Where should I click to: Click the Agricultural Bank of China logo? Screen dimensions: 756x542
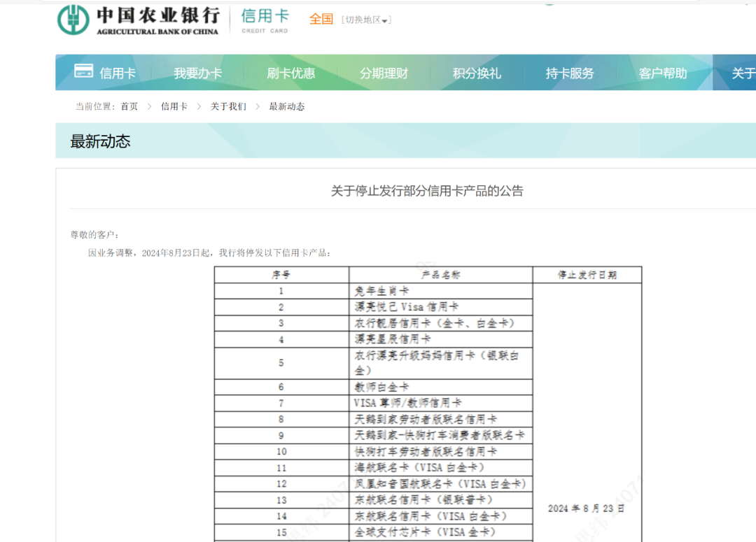click(136, 20)
